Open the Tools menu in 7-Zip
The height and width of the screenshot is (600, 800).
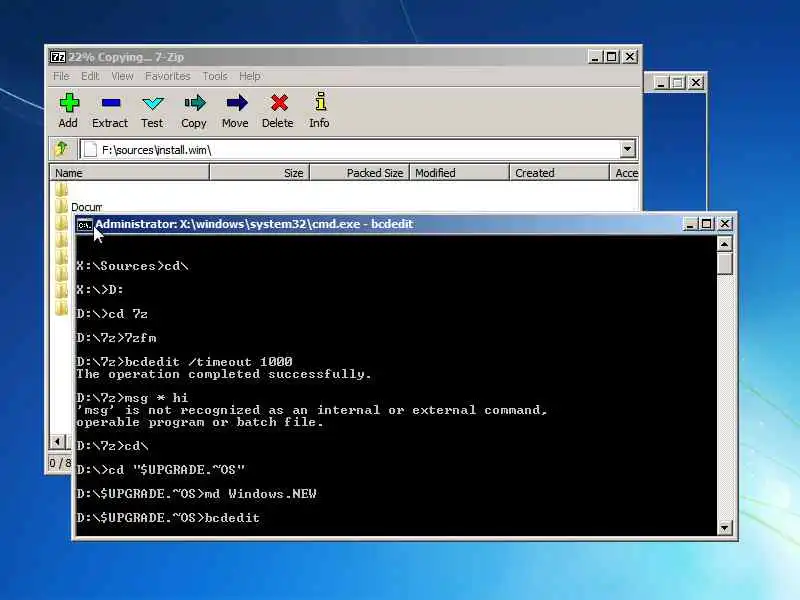pyautogui.click(x=215, y=76)
